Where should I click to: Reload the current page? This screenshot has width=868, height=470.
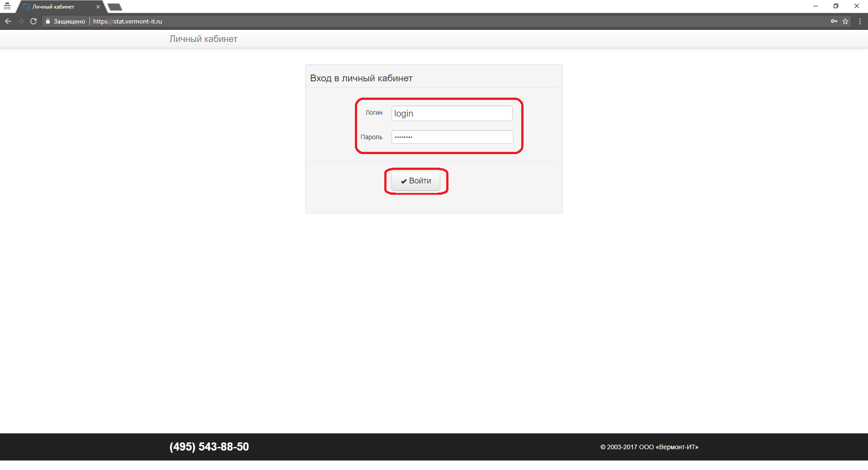33,21
